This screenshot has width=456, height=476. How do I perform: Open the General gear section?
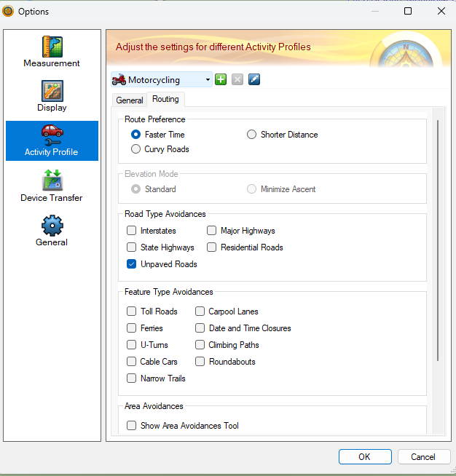point(52,231)
